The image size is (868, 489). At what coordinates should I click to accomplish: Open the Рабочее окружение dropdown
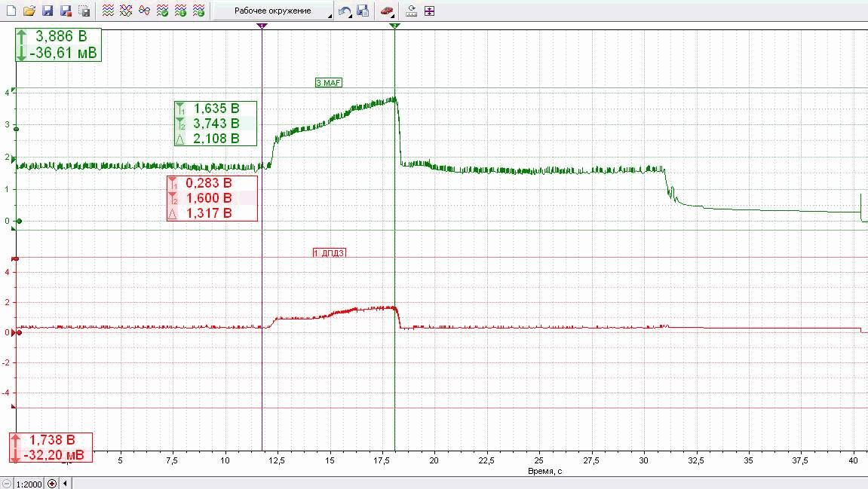(273, 11)
